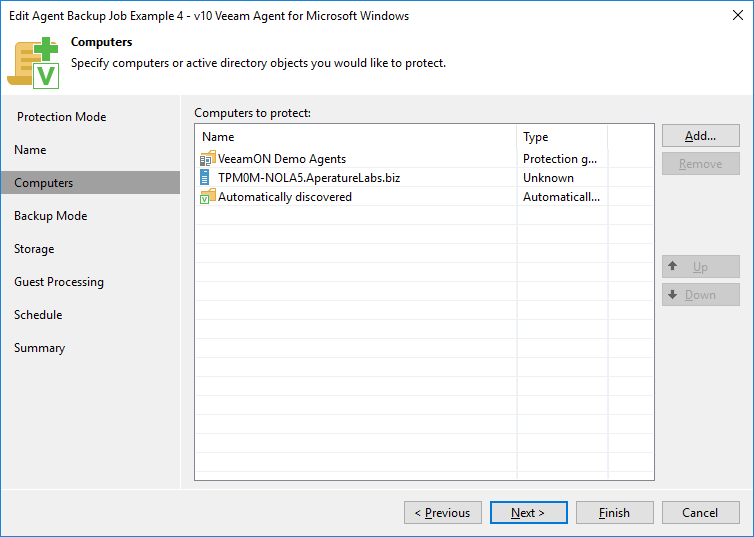This screenshot has width=754, height=537.
Task: Open the Storage wizard step
Action: click(34, 249)
